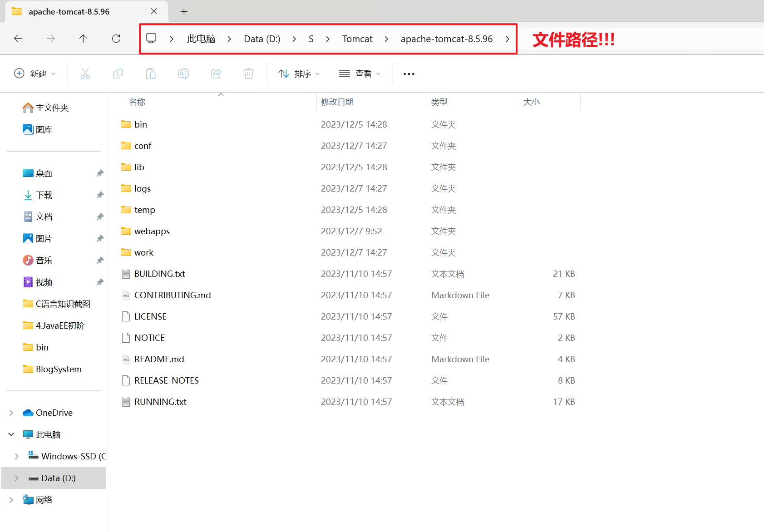Open 音乐 in the sidebar
764x532 pixels.
[38, 260]
